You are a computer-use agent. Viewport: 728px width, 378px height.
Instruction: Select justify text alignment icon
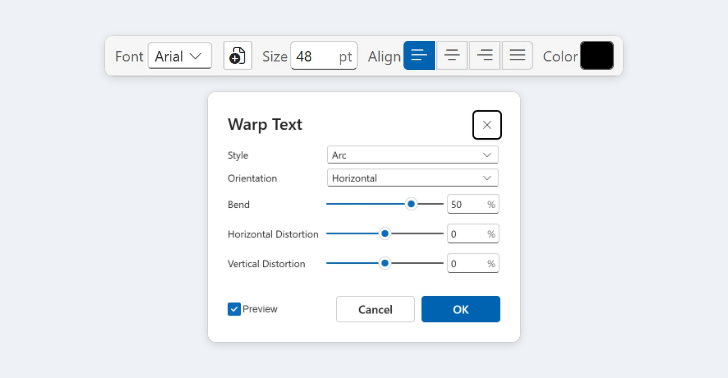tap(517, 56)
